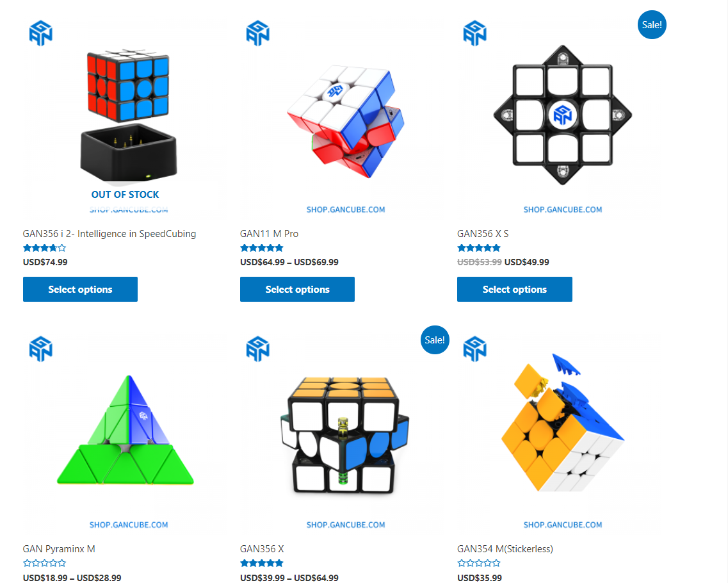Click star rating of GAN356 i 2
The image size is (728, 583).
pos(45,248)
